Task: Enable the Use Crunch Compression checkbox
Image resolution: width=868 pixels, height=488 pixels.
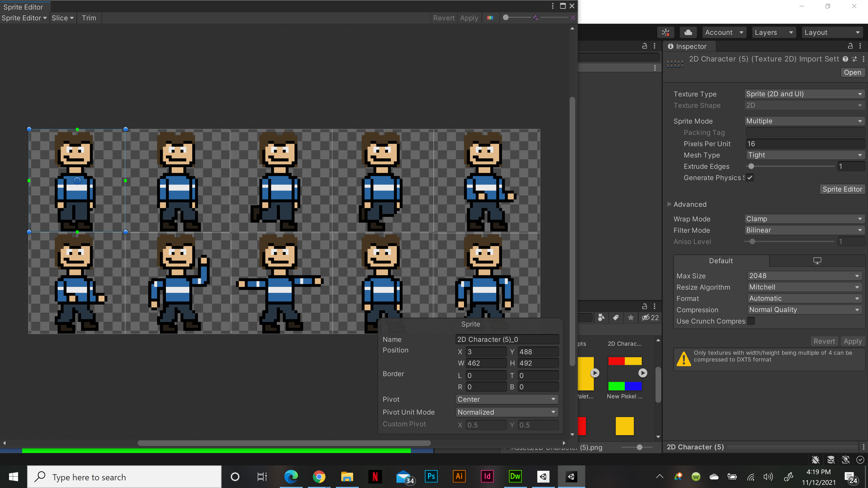Action: pyautogui.click(x=751, y=321)
